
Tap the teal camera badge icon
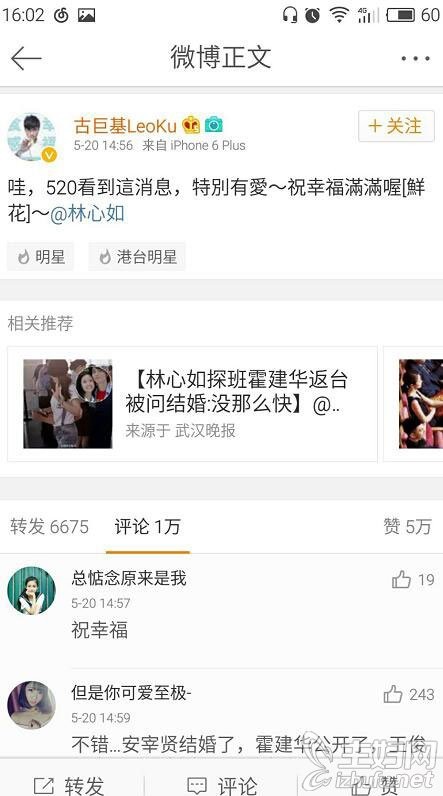click(x=214, y=125)
